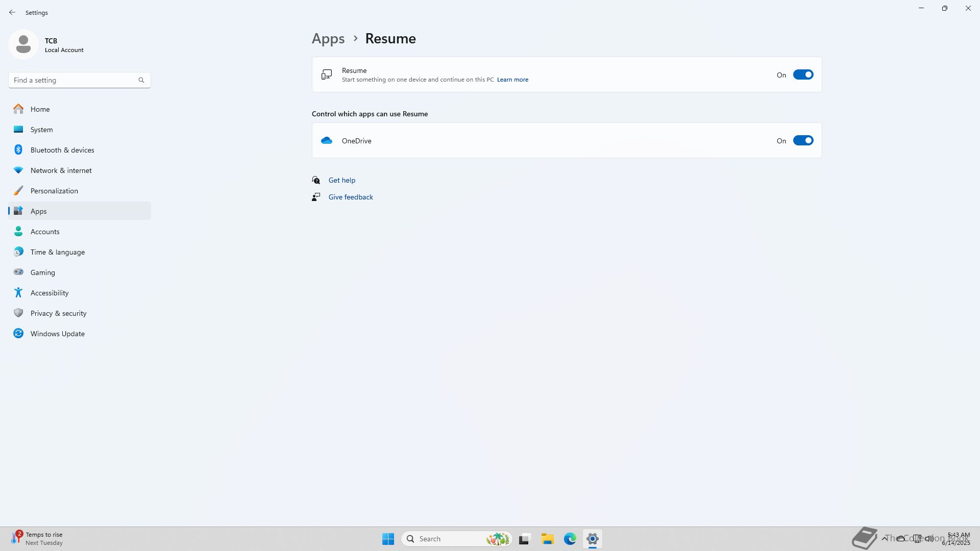
Task: Disable Resume for OneDrive
Action: tap(803, 141)
